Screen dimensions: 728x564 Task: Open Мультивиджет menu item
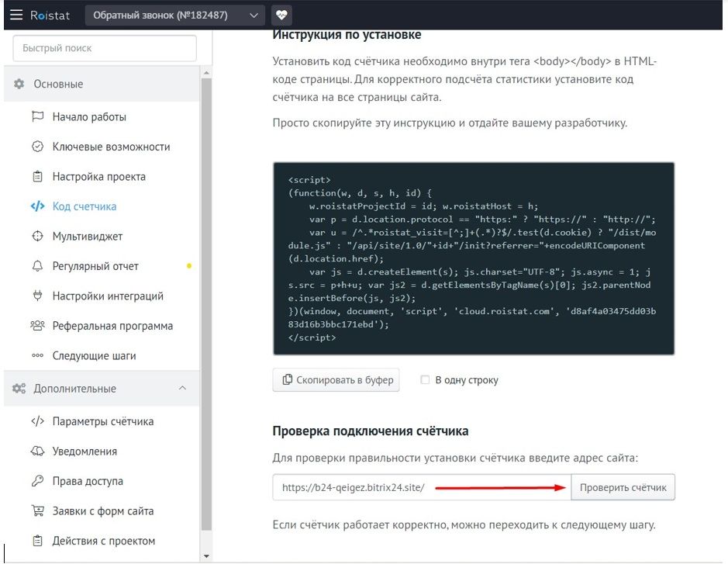pos(88,237)
